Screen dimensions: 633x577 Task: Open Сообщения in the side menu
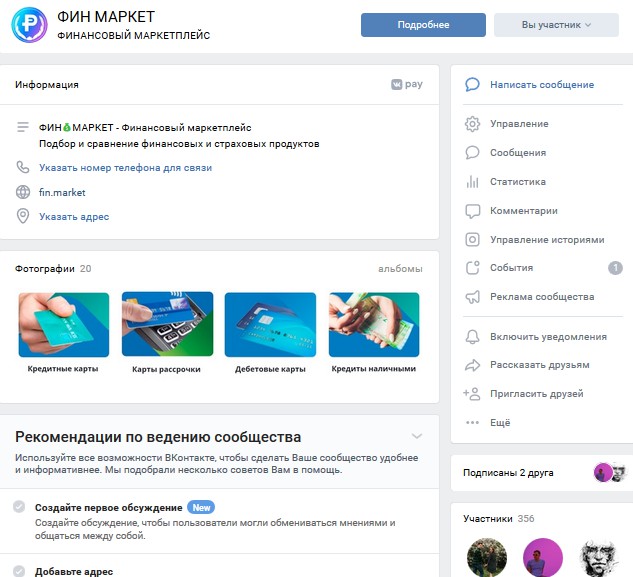(518, 153)
